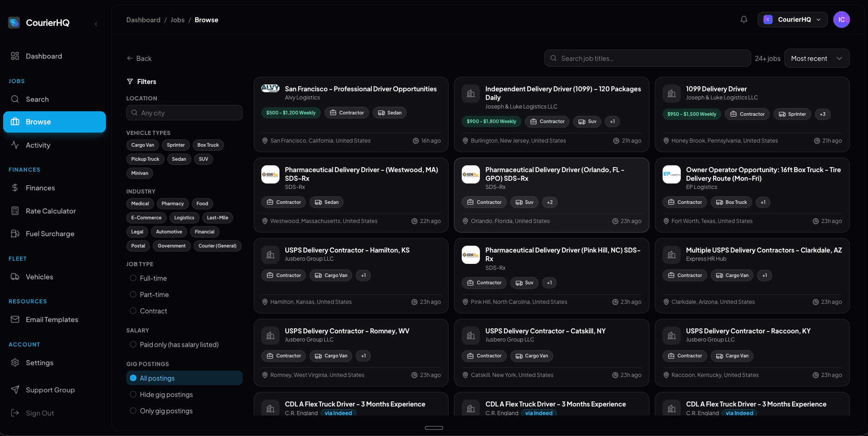This screenshot has width=868, height=436.
Task: Expand +1 tags on Pink Hill card
Action: click(x=549, y=282)
